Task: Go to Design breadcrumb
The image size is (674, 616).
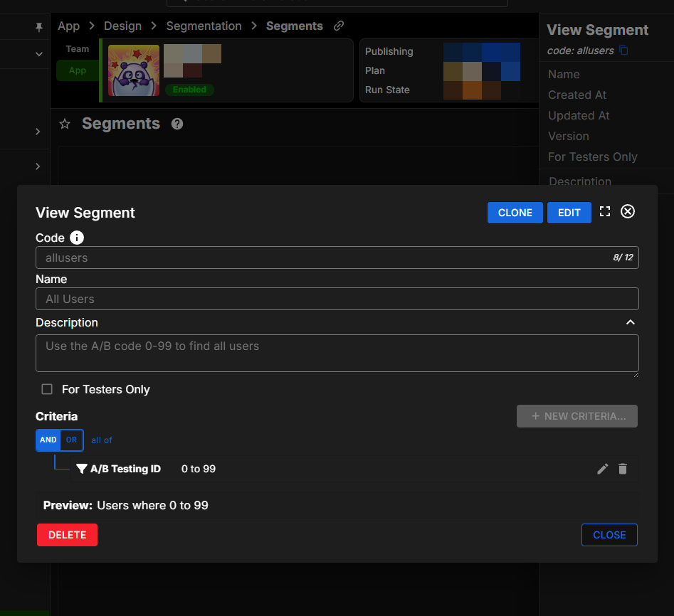Action: point(122,26)
